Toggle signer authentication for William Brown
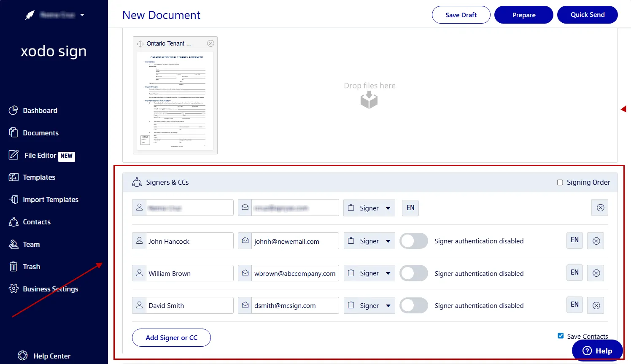 (x=414, y=273)
